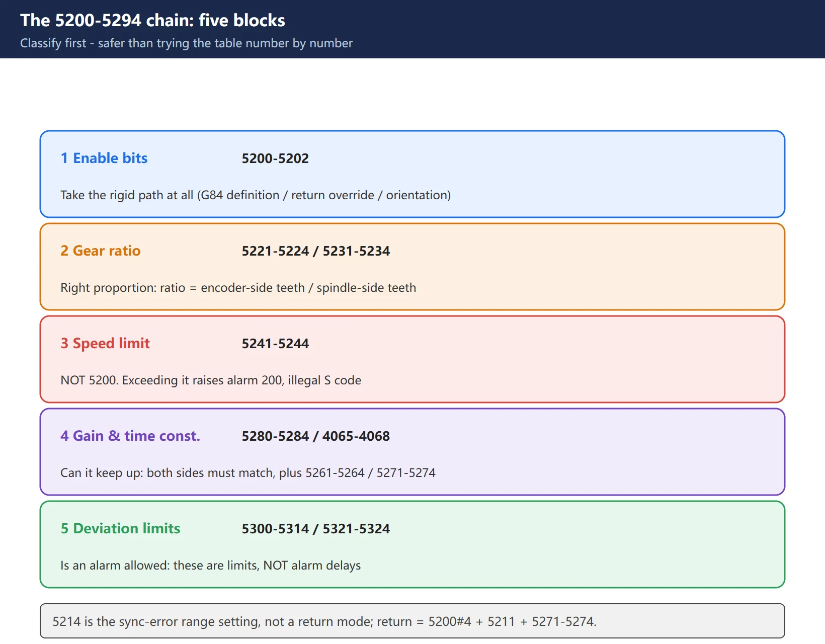Click the footer note about 5214 sync-error range
The image size is (825, 644).
point(412,621)
